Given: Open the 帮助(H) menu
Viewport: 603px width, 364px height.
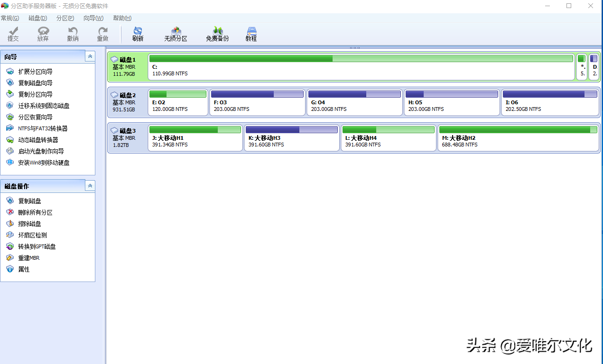Looking at the screenshot, I should 122,18.
